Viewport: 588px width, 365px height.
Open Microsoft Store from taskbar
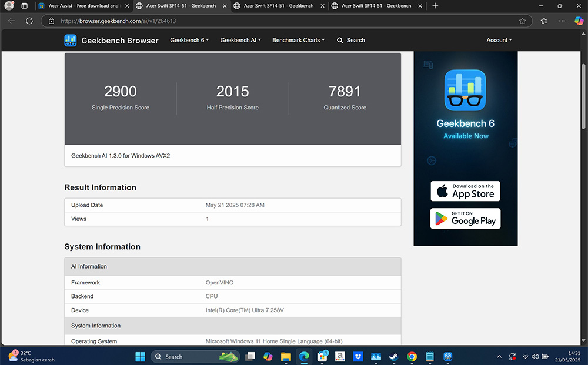point(322,357)
